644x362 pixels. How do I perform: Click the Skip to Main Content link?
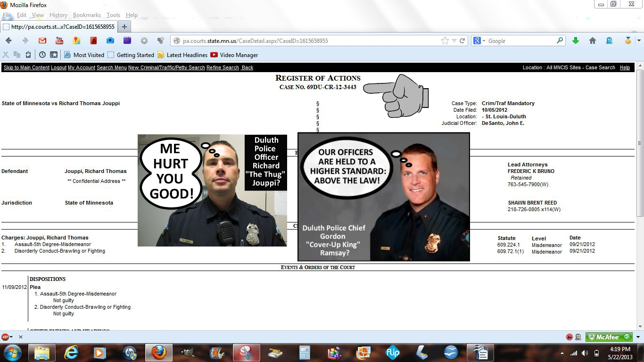click(26, 67)
